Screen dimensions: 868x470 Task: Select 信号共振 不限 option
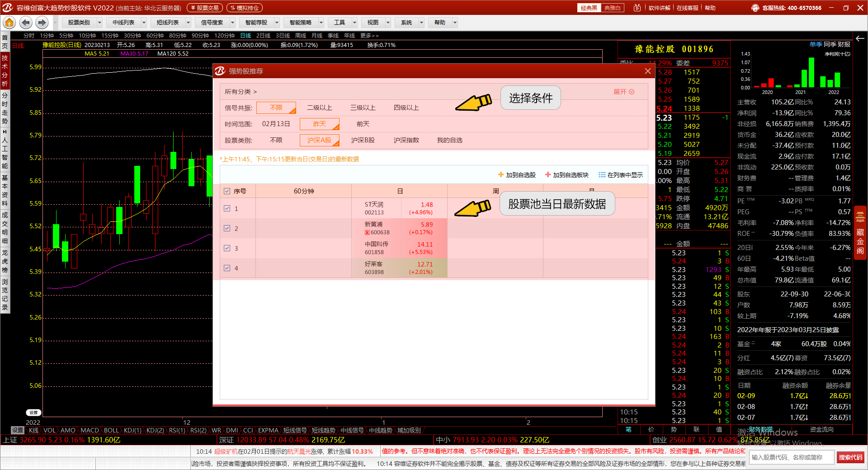[276, 108]
